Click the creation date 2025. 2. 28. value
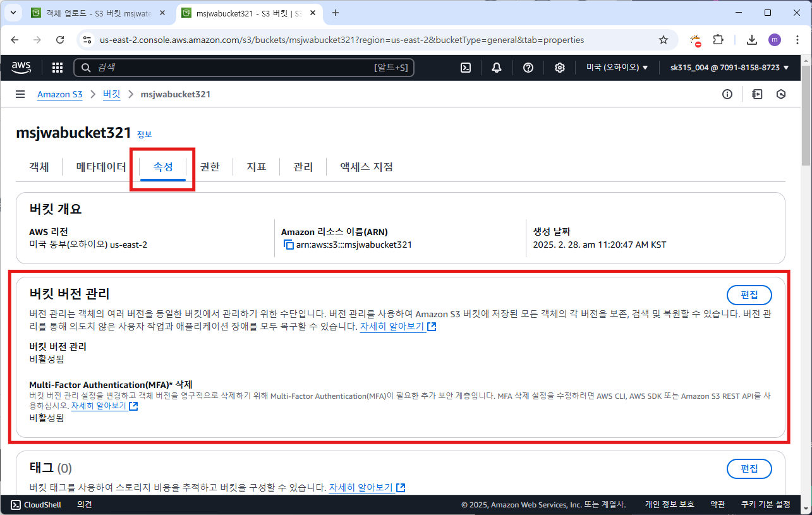Screen dimensions: 812x515 click(600, 245)
